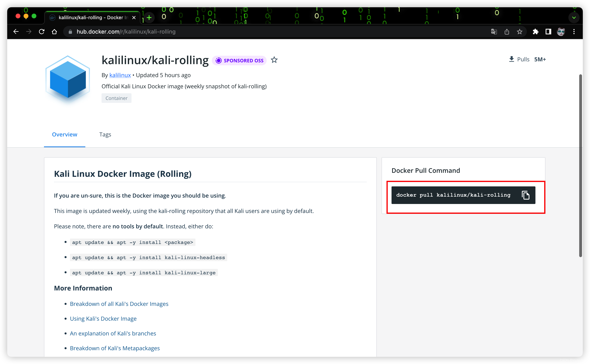The width and height of the screenshot is (590, 364).
Task: Click the Pulls download icon
Action: (x=511, y=59)
